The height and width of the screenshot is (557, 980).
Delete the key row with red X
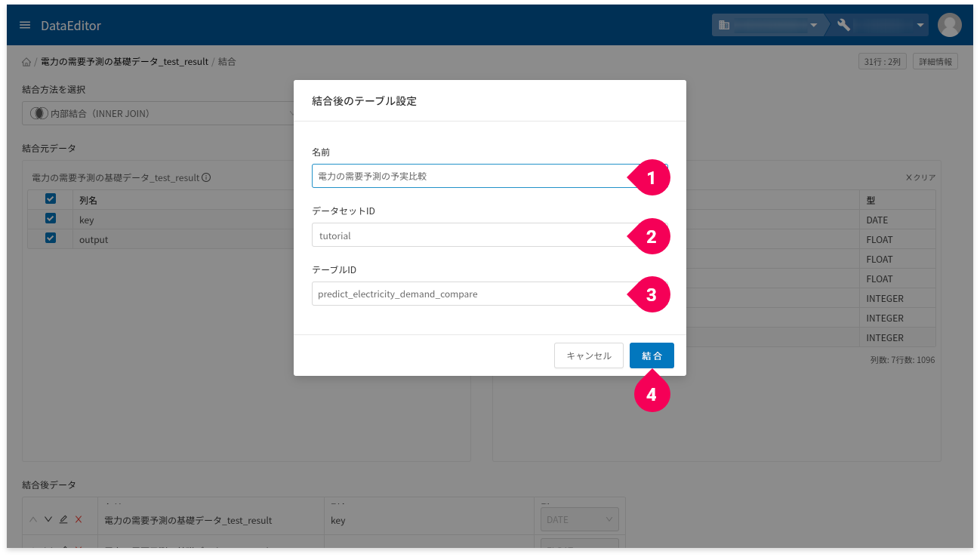pos(79,519)
